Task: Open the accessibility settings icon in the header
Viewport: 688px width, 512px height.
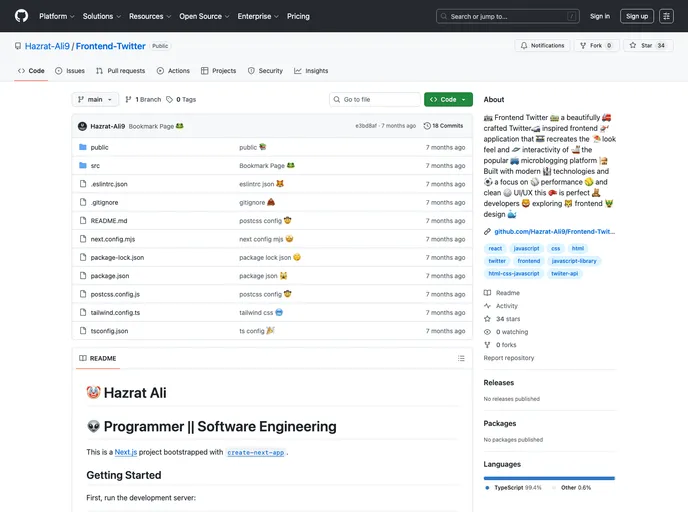Action: 666,16
